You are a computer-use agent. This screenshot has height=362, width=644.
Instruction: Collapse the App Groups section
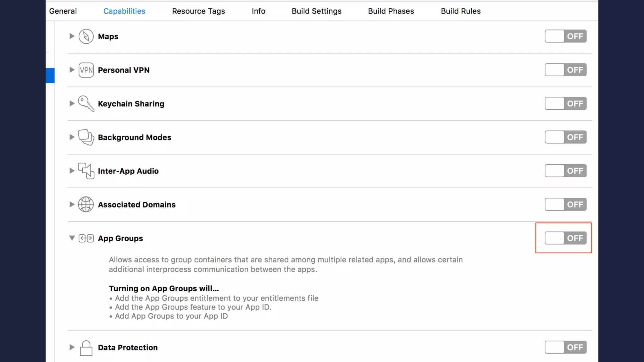pos(72,238)
